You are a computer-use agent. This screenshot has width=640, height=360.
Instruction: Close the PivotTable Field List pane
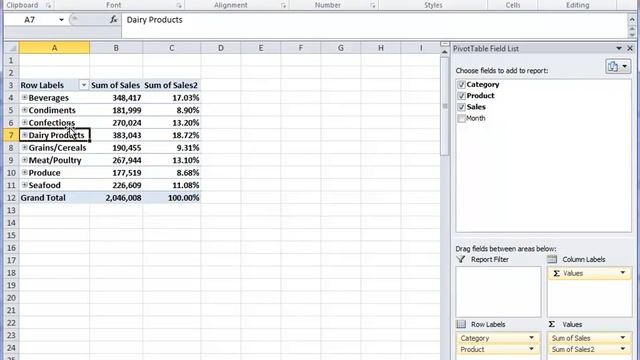click(630, 48)
